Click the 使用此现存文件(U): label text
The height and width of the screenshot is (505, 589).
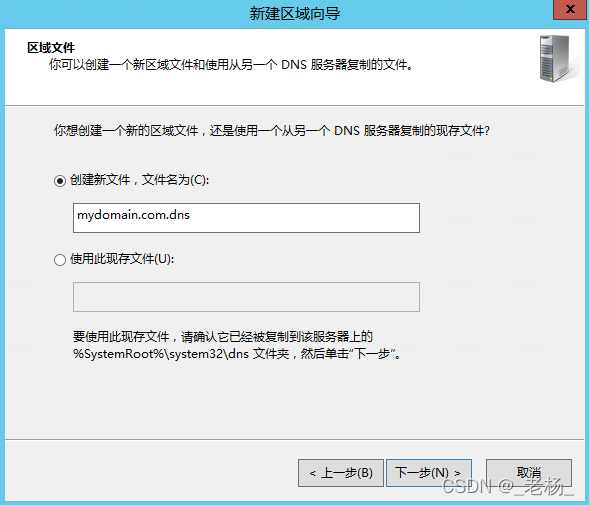122,259
